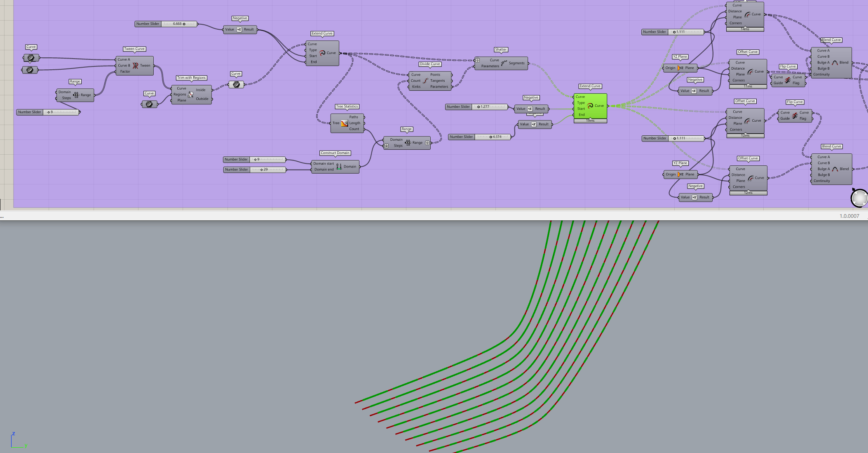
Task: Click the Tree Statistics component icon
Action: 345,123
